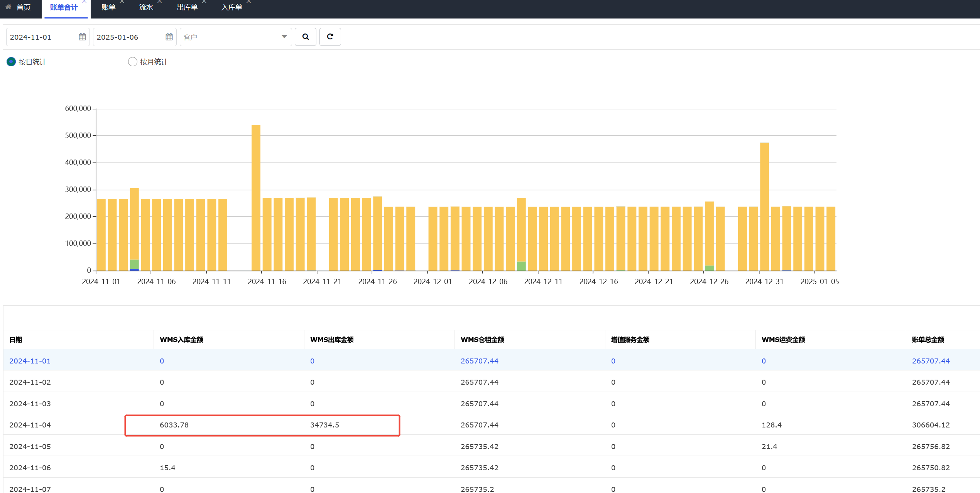This screenshot has height=493, width=980.
Task: Click the 客户 combo box field
Action: [x=235, y=37]
